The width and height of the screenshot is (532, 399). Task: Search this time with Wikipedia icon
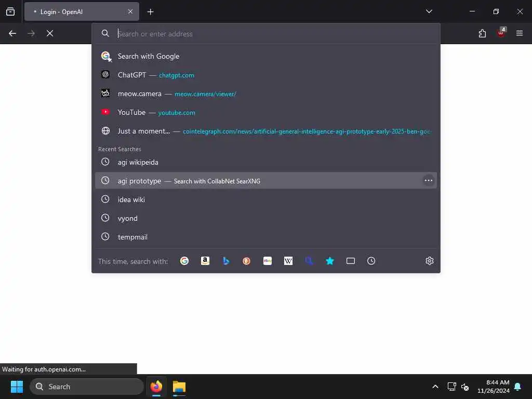click(288, 261)
